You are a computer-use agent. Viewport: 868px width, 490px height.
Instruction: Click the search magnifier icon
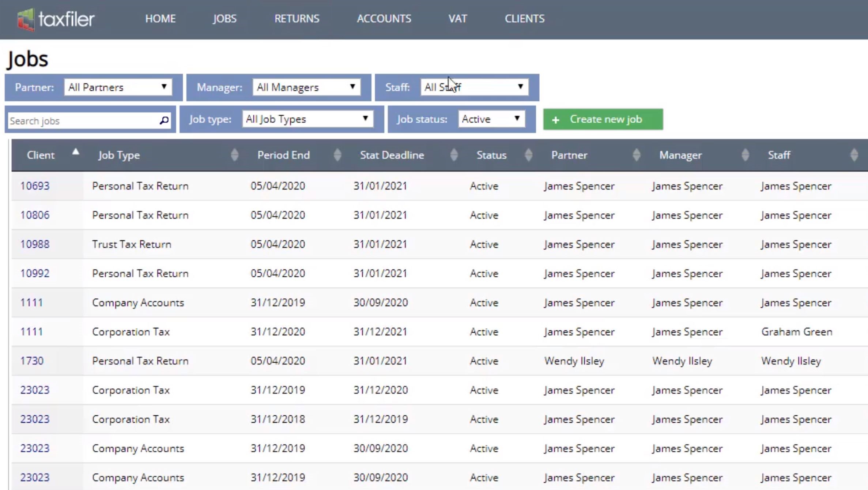pyautogui.click(x=164, y=120)
